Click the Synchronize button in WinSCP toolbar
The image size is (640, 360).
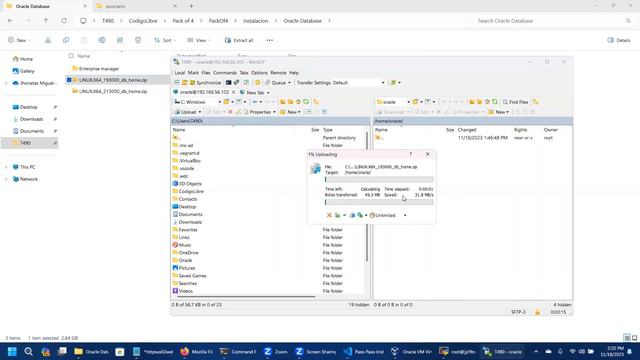click(x=204, y=82)
